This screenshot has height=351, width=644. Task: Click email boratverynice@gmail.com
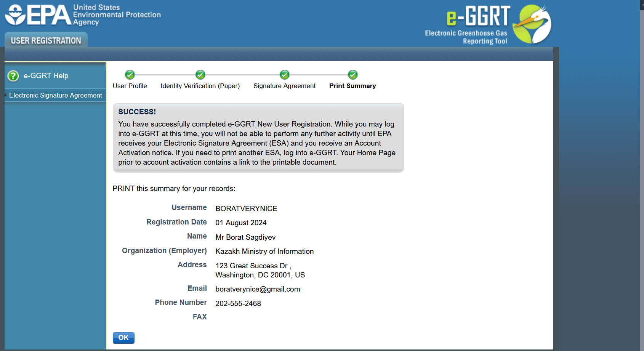[258, 289]
